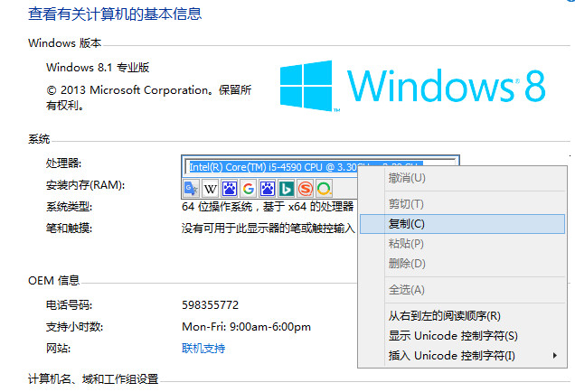
Task: Click the Baidu paw icon left of Bing
Action: (268, 189)
